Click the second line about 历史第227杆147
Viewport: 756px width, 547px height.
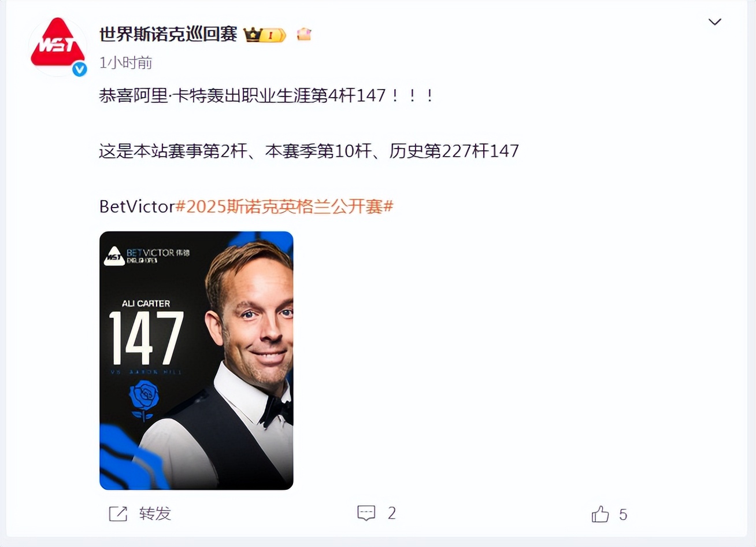[x=309, y=151]
